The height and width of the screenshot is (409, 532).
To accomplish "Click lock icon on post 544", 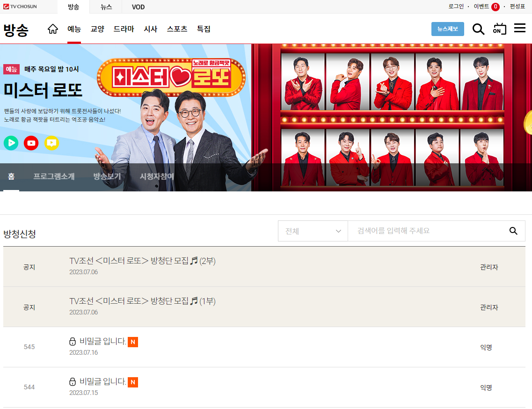I will pyautogui.click(x=72, y=382).
